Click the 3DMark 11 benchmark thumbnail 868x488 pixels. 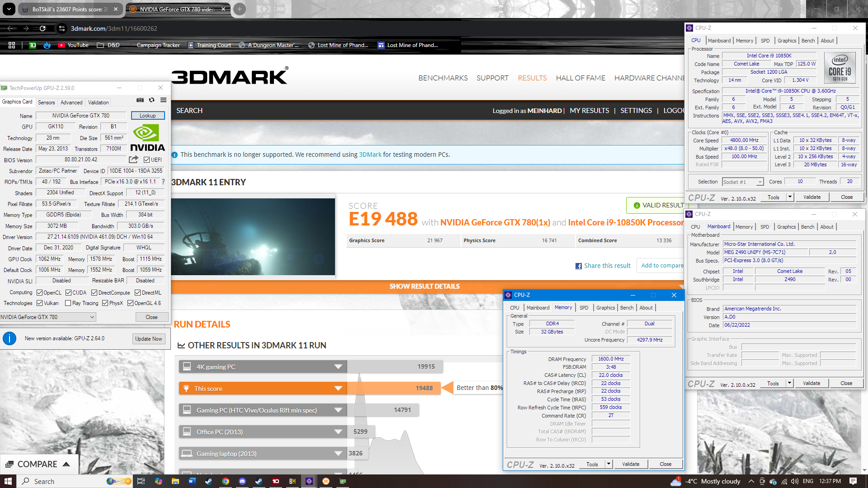pos(253,237)
